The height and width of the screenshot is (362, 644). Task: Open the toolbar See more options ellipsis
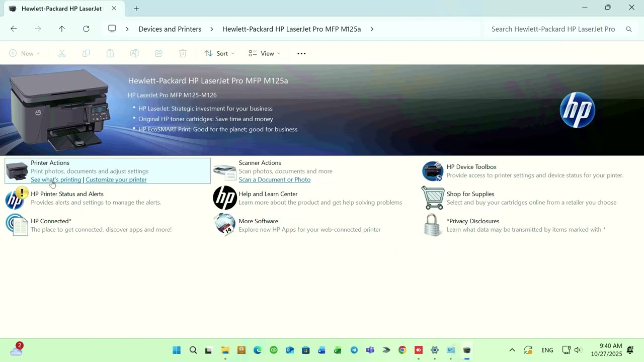[x=301, y=53]
